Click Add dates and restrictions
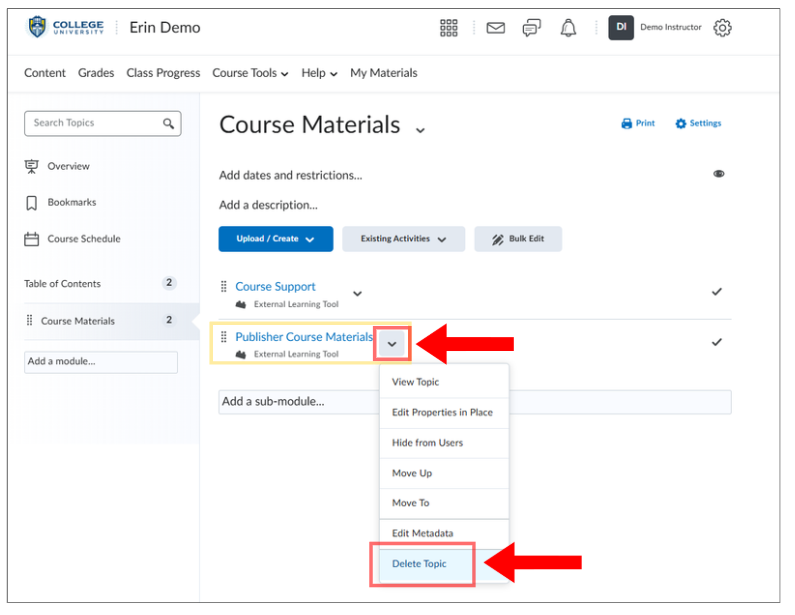This screenshot has height=615, width=795. [291, 175]
